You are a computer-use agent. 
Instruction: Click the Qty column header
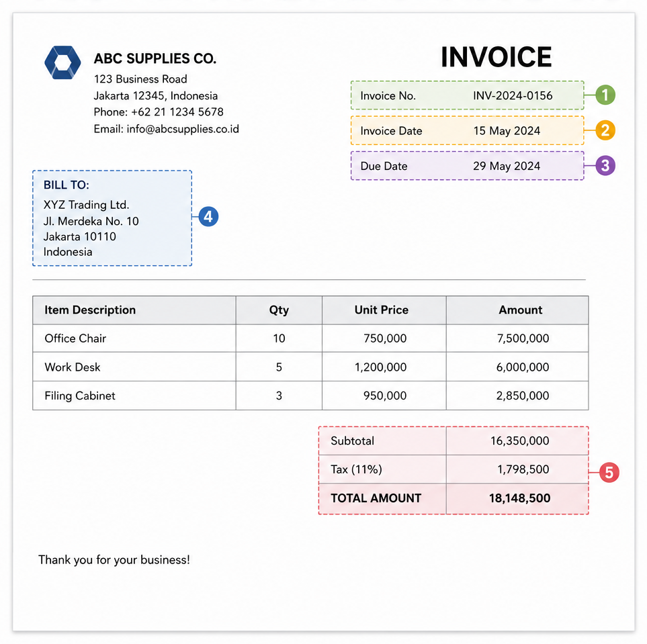(279, 310)
